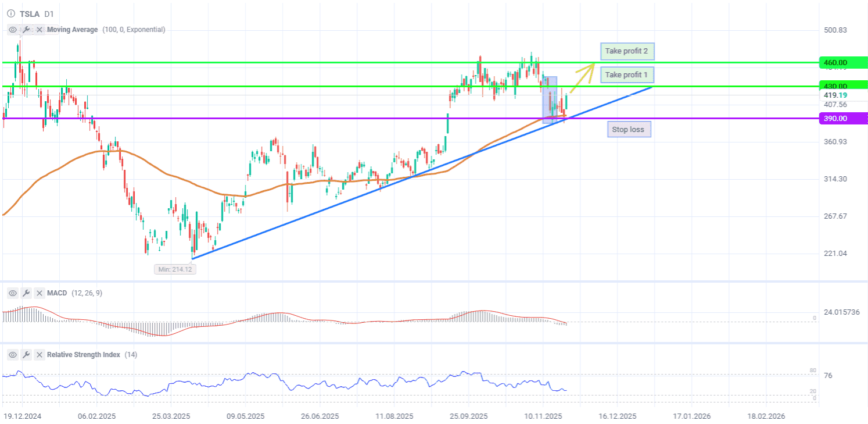
Task: Click the 460.00 green price tag
Action: coord(841,62)
